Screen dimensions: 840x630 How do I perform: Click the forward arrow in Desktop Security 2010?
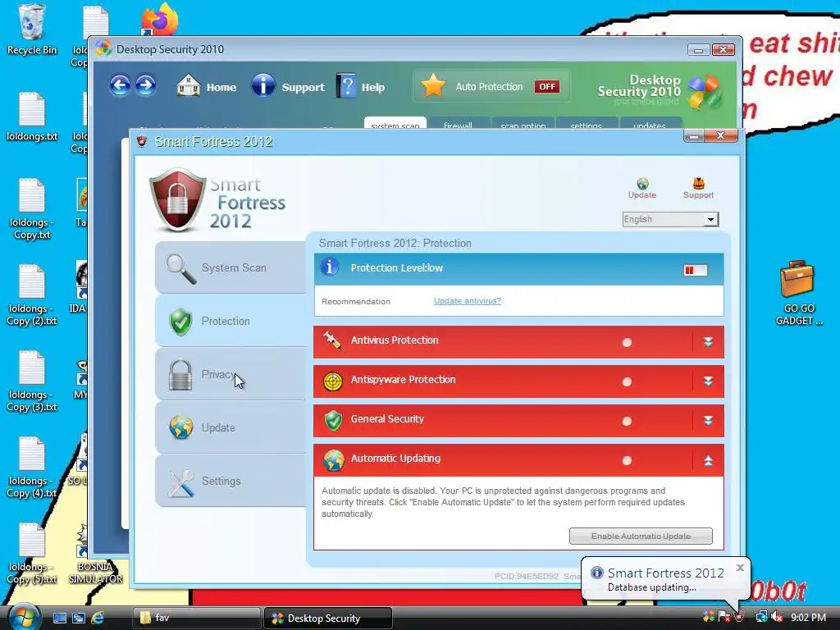145,85
